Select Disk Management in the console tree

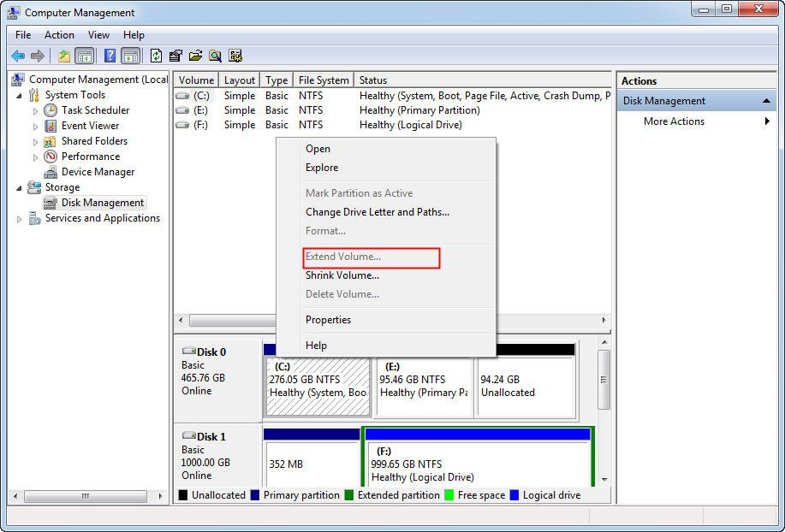pyautogui.click(x=102, y=203)
